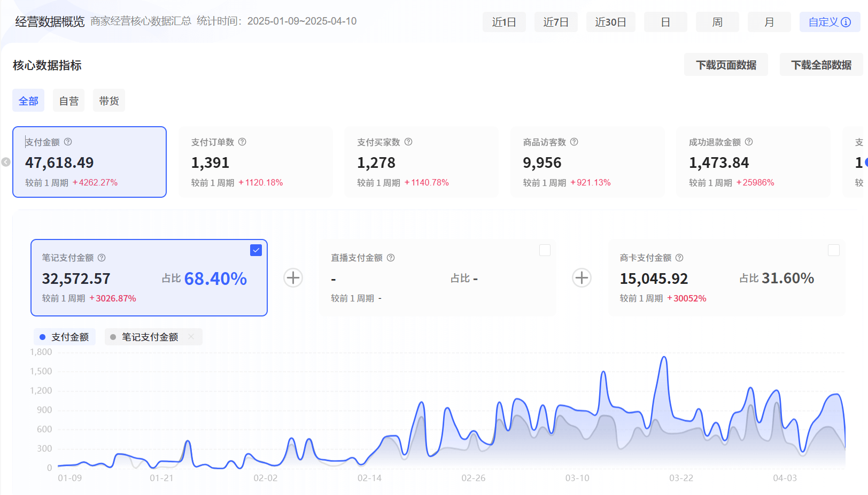Open help tooltip for 商品访客数
Screen dimensions: 868x495
(x=573, y=142)
